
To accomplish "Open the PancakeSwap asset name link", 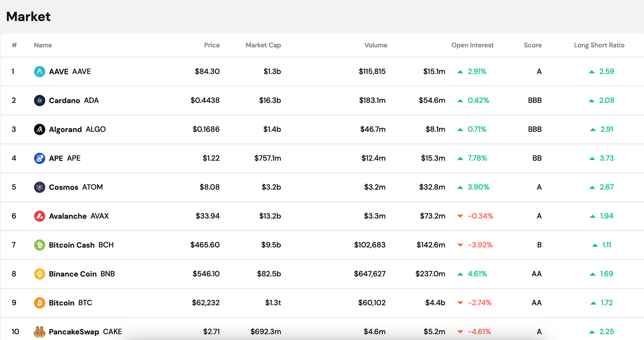I will click(74, 332).
